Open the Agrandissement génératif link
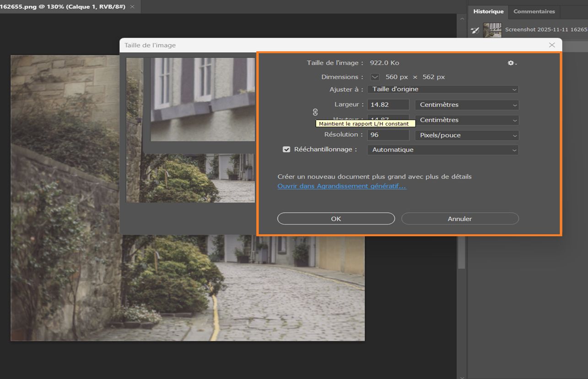This screenshot has height=379, width=588. click(342, 187)
